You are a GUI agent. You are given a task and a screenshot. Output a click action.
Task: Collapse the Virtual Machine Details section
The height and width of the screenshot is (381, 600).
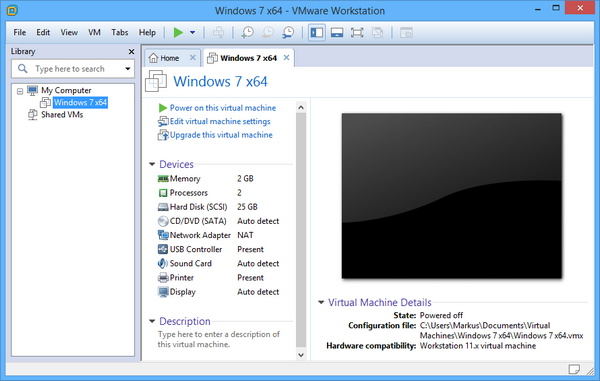click(x=321, y=302)
